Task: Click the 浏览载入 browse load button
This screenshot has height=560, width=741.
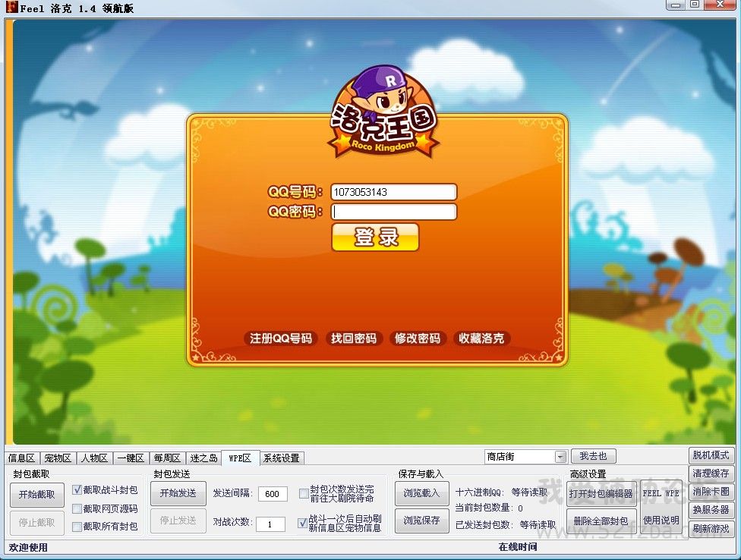Action: 421,493
